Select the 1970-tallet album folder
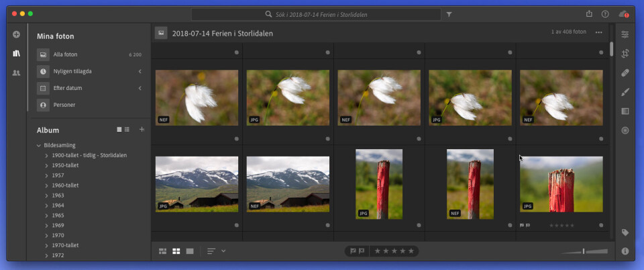 pos(65,245)
